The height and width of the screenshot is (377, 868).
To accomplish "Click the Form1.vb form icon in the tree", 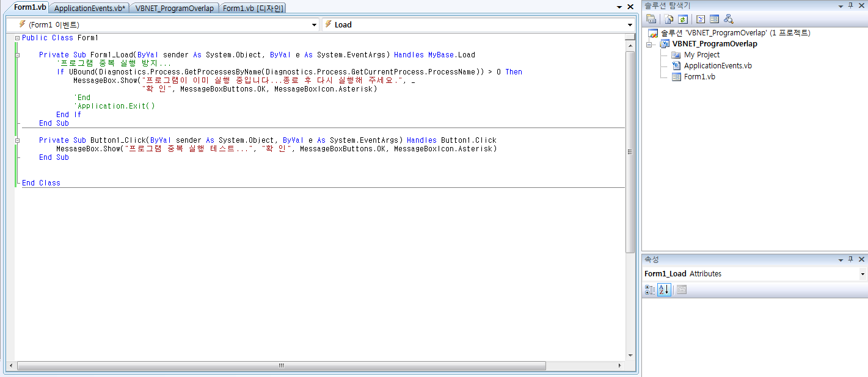I will click(x=676, y=77).
